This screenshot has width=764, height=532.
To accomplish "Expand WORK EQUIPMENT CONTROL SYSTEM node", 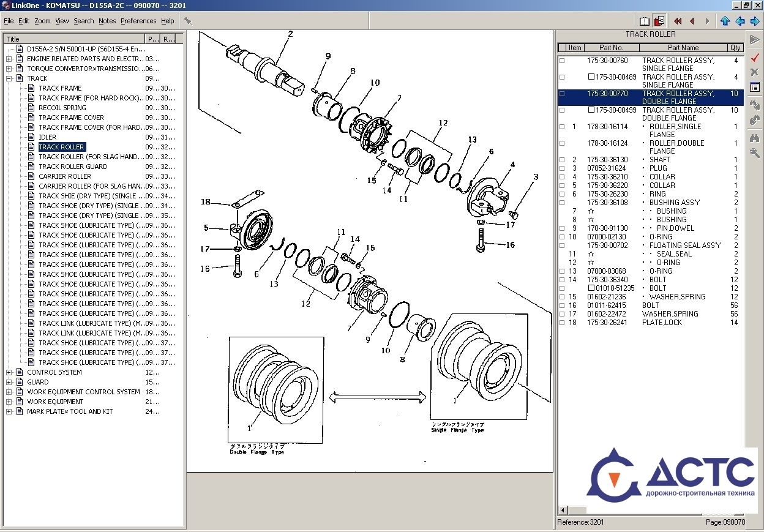I will coord(9,392).
